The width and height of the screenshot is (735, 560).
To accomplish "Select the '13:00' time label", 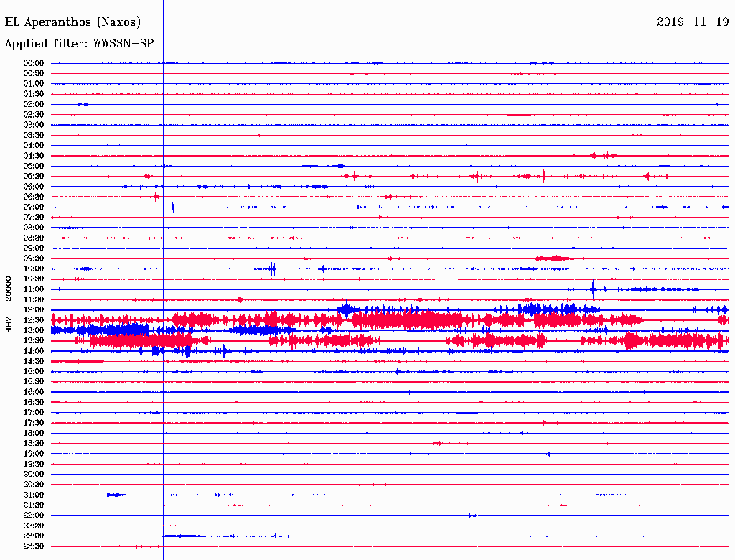I will tap(34, 331).
